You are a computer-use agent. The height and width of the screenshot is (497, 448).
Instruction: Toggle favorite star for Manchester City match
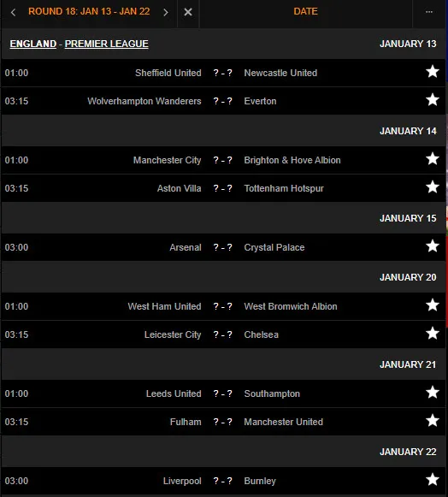(x=433, y=159)
